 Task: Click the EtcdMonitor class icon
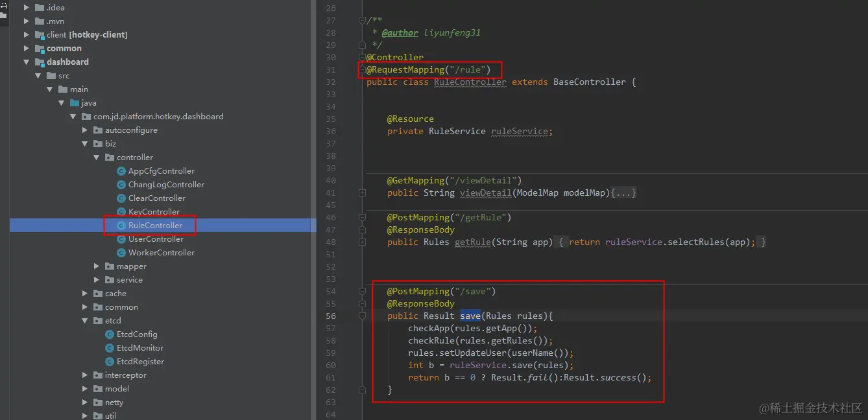click(x=109, y=348)
